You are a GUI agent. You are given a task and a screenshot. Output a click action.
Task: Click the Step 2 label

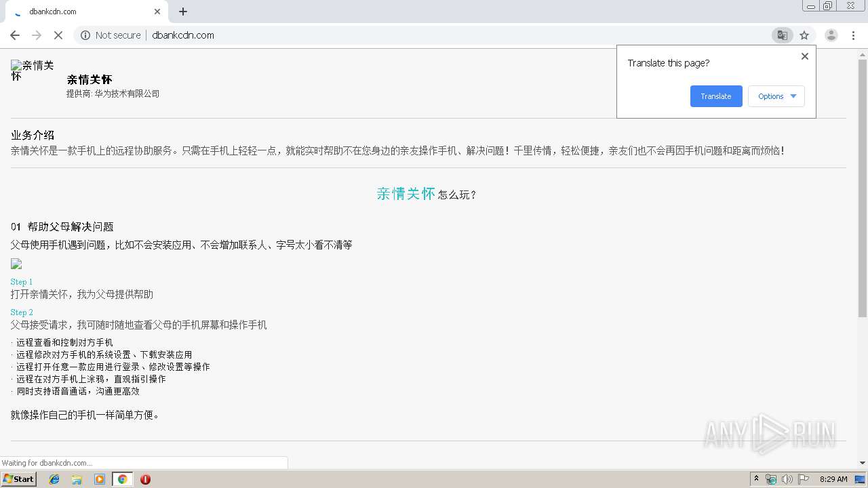(22, 312)
